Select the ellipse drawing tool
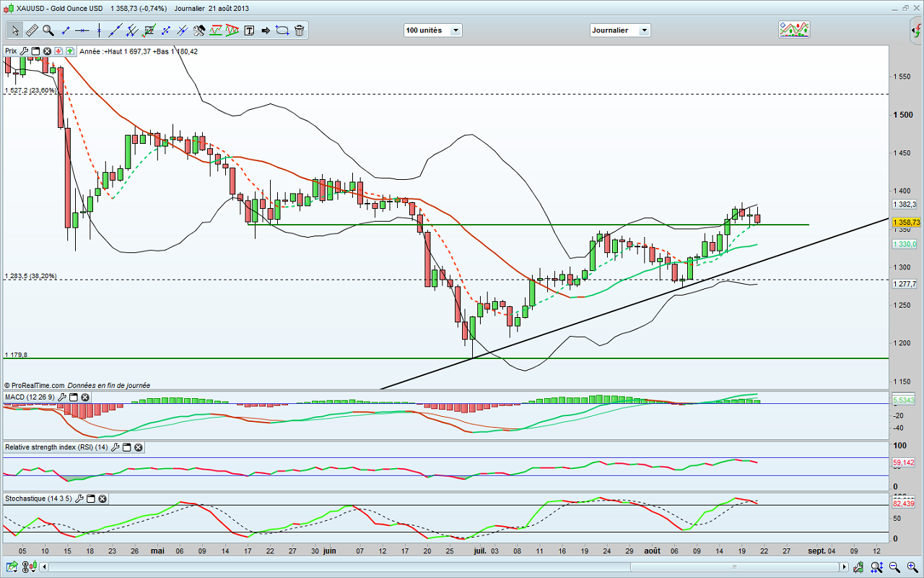The width and height of the screenshot is (924, 578). pyautogui.click(x=282, y=30)
